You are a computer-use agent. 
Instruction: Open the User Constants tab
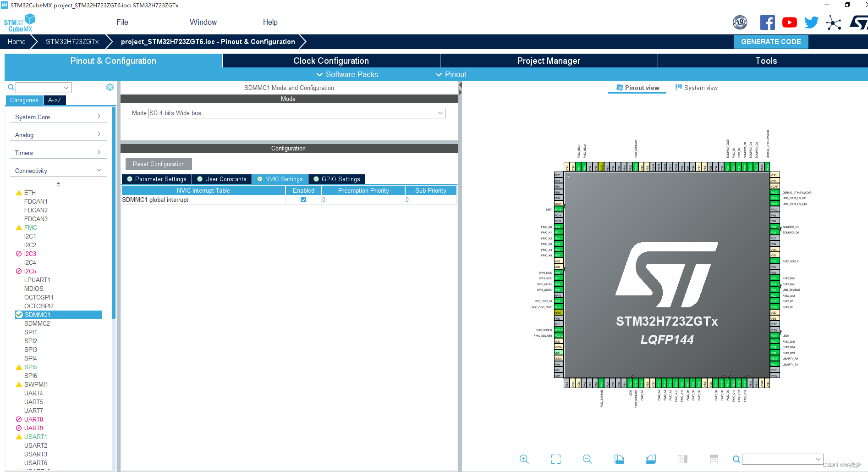(222, 179)
